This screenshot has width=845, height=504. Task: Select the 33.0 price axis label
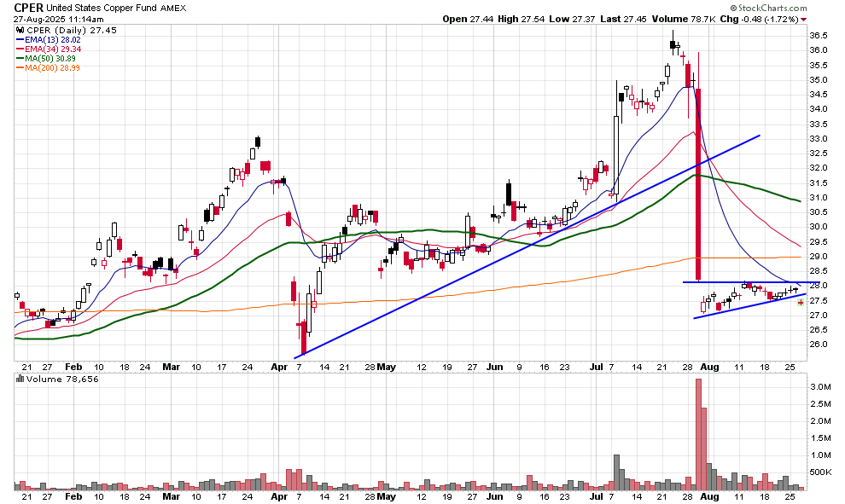[x=818, y=139]
